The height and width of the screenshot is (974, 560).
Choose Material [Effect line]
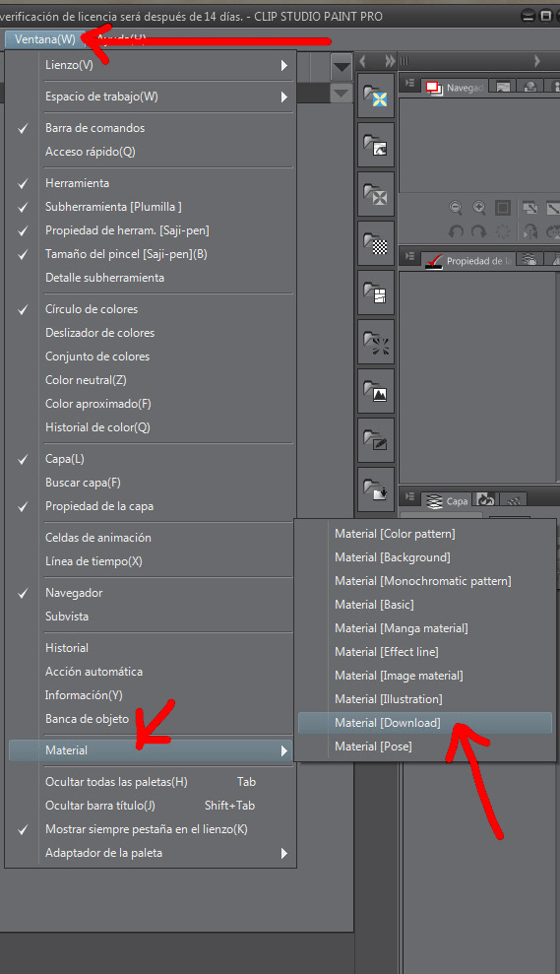pos(424,652)
